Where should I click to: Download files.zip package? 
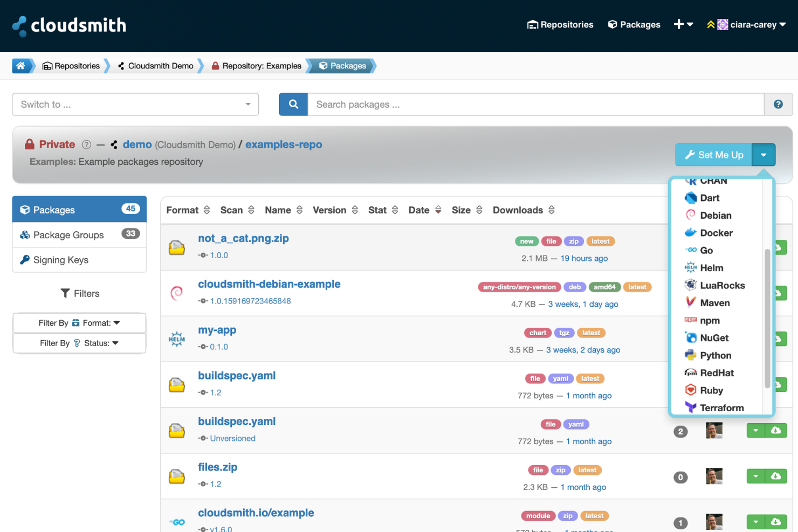pos(776,476)
